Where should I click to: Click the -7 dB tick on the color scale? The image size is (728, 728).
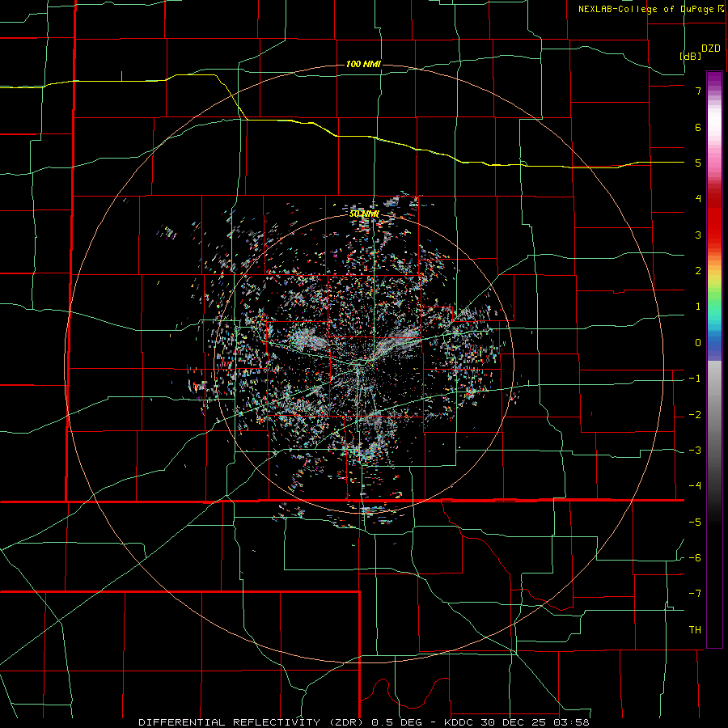695,594
